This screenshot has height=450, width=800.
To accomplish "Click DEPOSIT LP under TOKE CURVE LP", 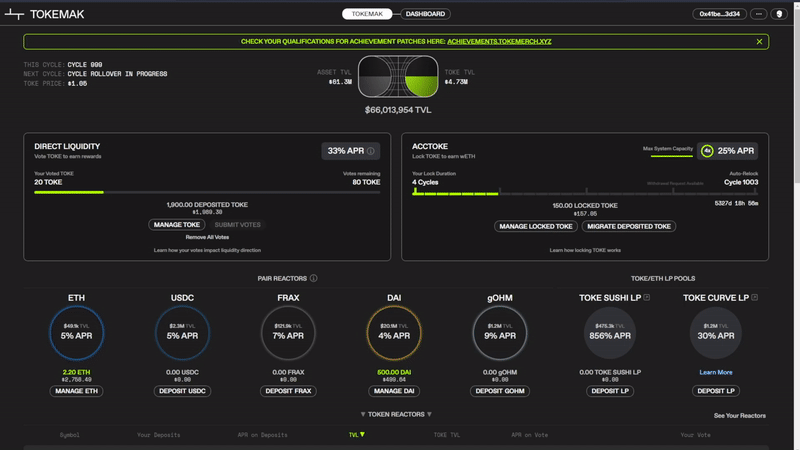I will pos(716,391).
